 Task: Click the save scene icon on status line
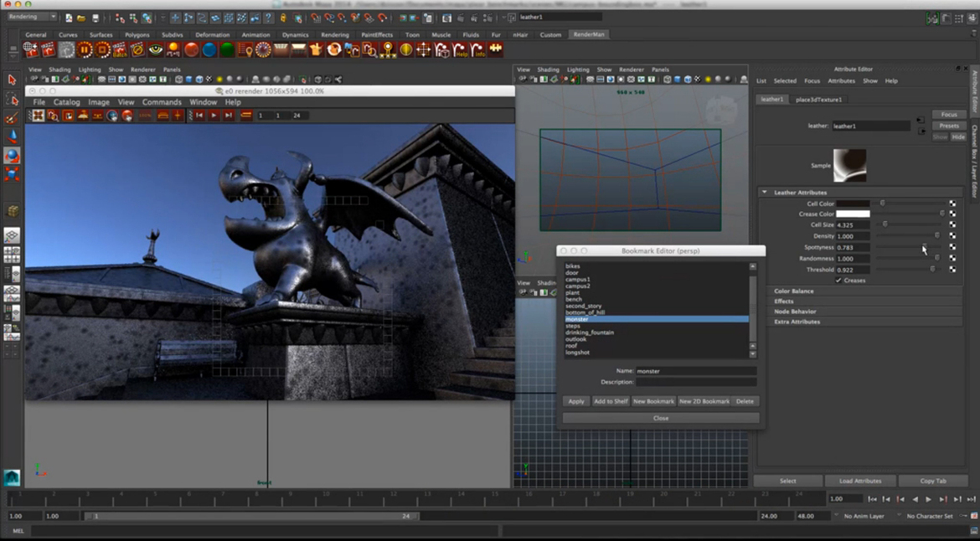95,18
